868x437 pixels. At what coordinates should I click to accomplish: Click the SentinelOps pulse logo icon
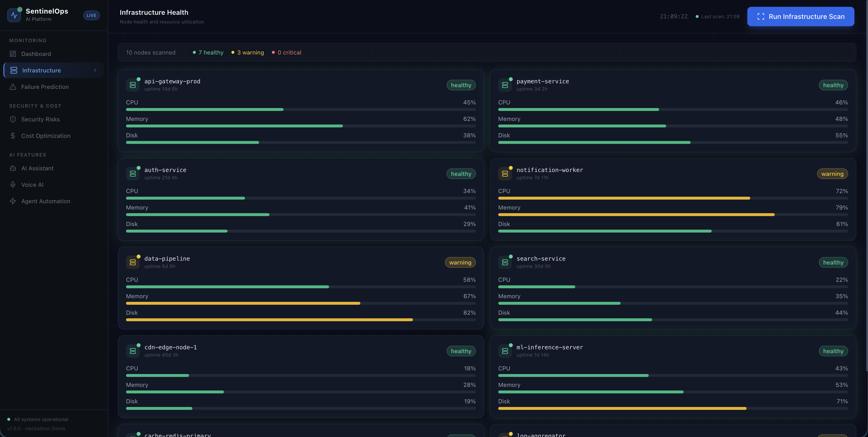pos(14,15)
